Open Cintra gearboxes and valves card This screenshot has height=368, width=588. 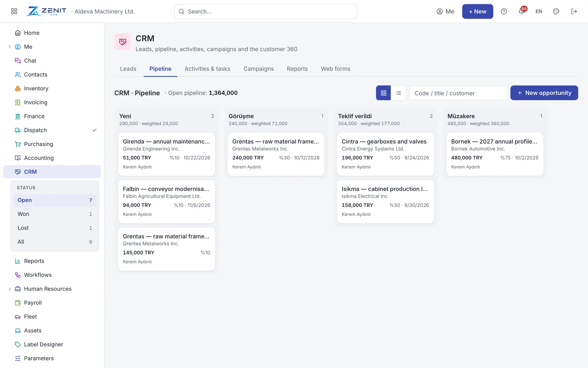point(385,154)
